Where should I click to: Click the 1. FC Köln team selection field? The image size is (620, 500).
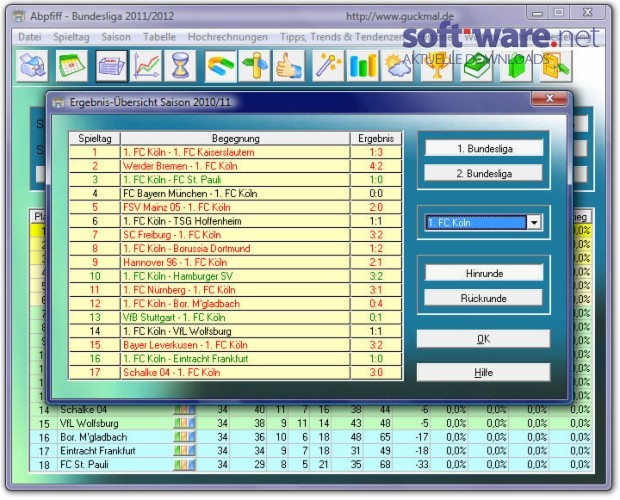click(x=476, y=223)
